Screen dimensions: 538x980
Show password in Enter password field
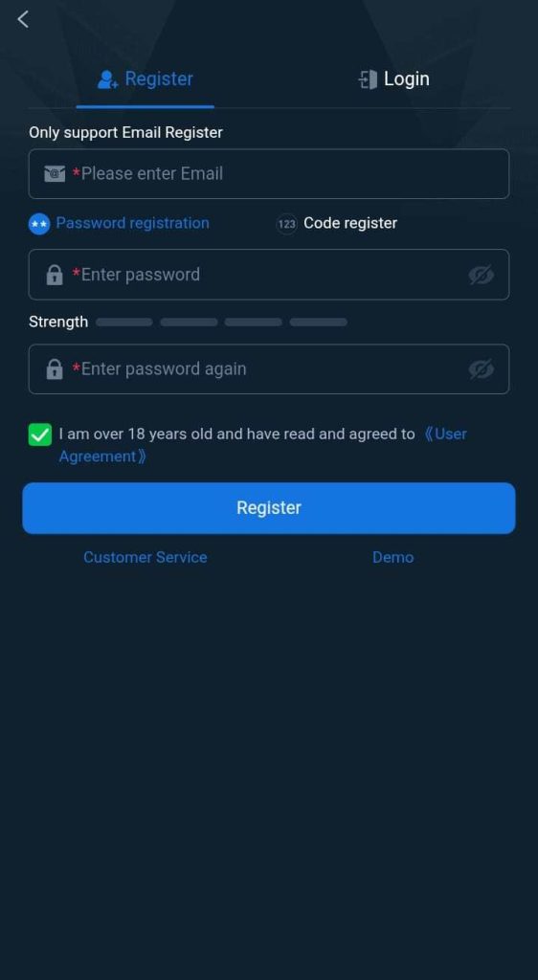coord(482,275)
